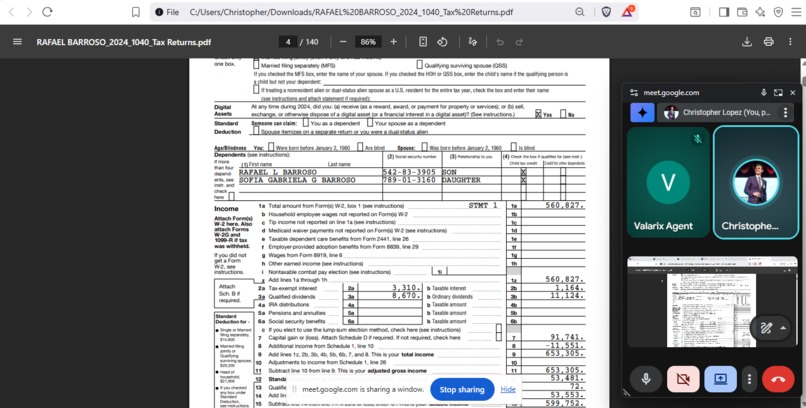The width and height of the screenshot is (806, 408).
Task: Print the PDF document
Action: [x=768, y=42]
